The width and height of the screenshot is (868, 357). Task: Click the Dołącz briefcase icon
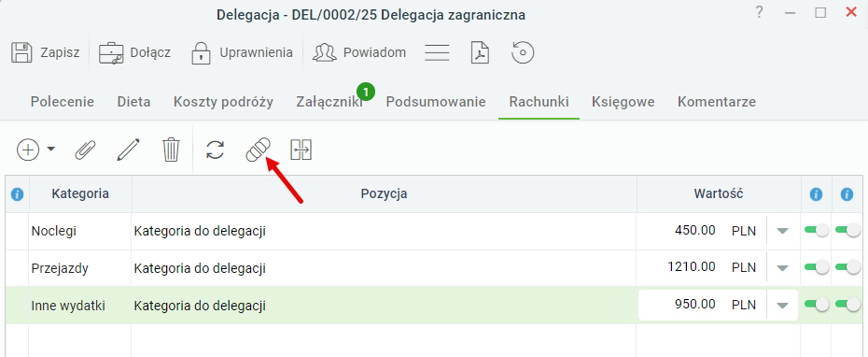pos(111,52)
